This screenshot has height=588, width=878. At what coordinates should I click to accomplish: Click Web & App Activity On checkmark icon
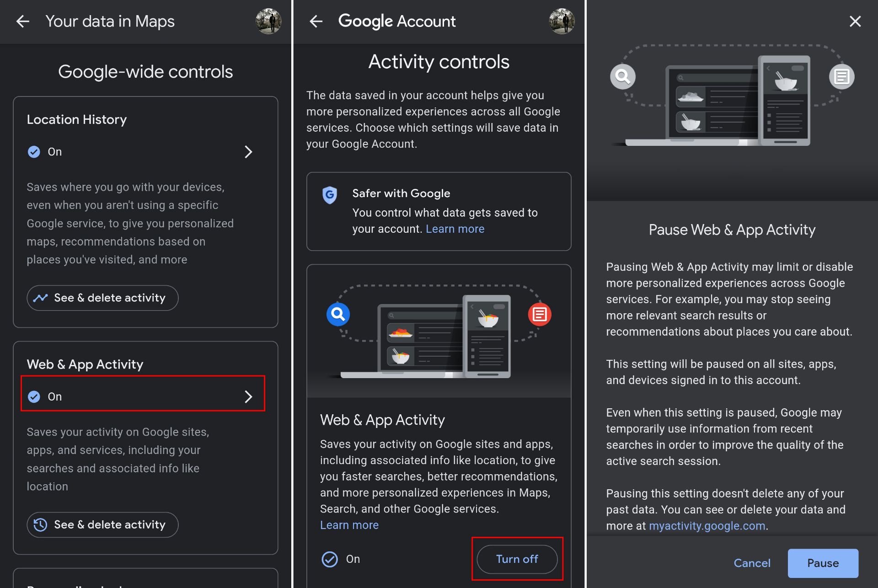tap(34, 396)
